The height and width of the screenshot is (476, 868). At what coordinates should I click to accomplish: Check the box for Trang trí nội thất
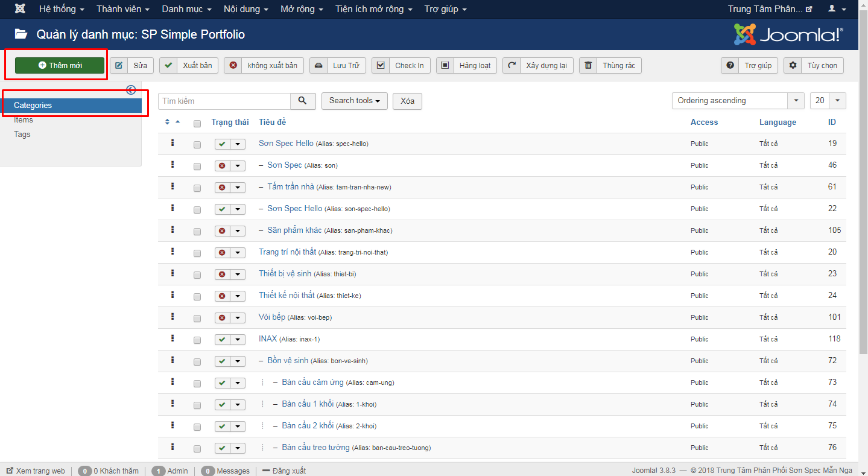click(197, 253)
